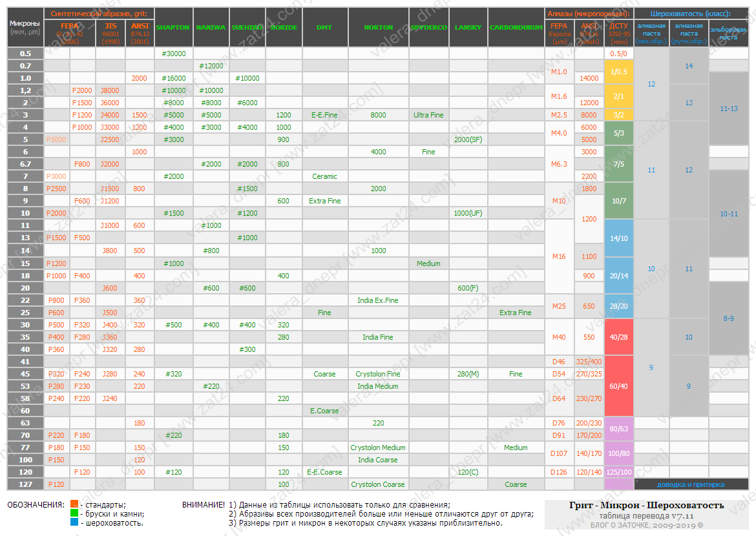Select the M6.3 diamond powder cell
This screenshot has width=756, height=536.
pos(560,164)
